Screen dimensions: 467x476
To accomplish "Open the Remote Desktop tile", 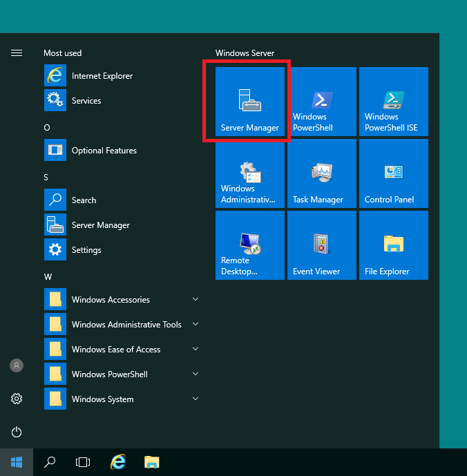I will pos(250,245).
